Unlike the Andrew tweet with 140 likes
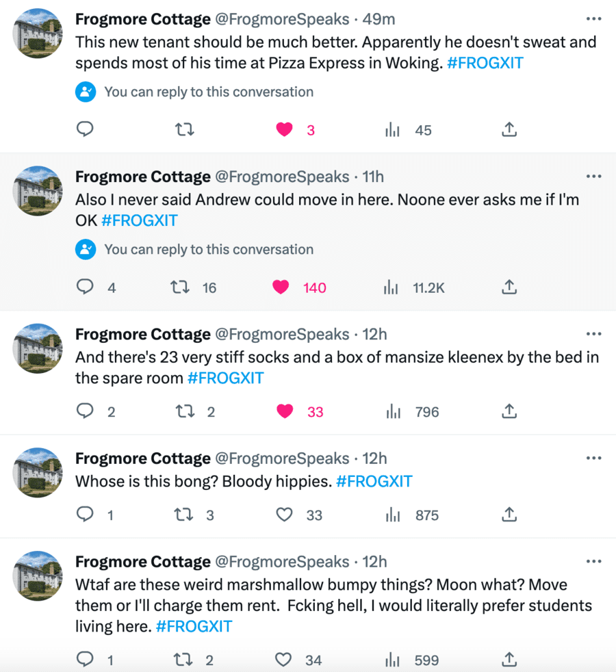The image size is (616, 672). (281, 288)
